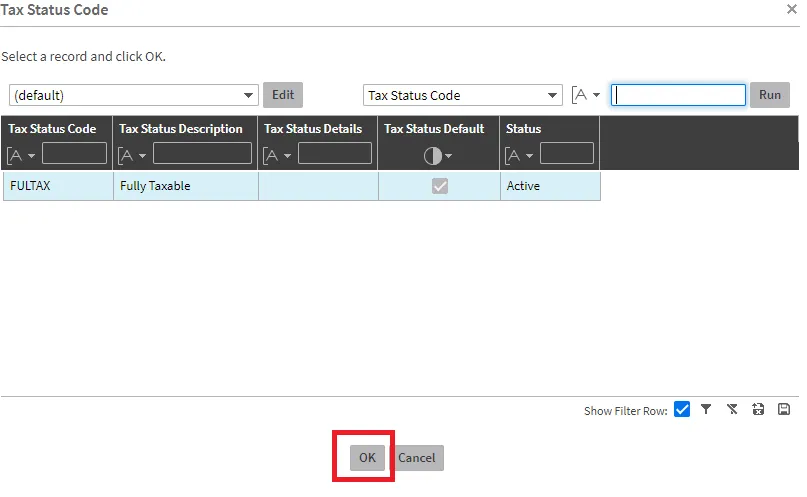Screen dimensions: 807x497
Task: Sort by the Tax Status Code column header
Action: click(52, 129)
